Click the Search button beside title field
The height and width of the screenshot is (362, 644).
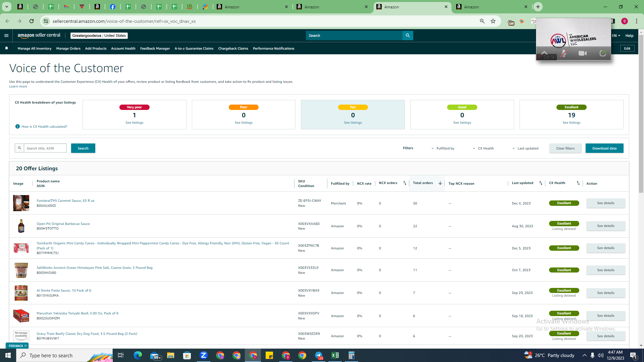(83, 148)
